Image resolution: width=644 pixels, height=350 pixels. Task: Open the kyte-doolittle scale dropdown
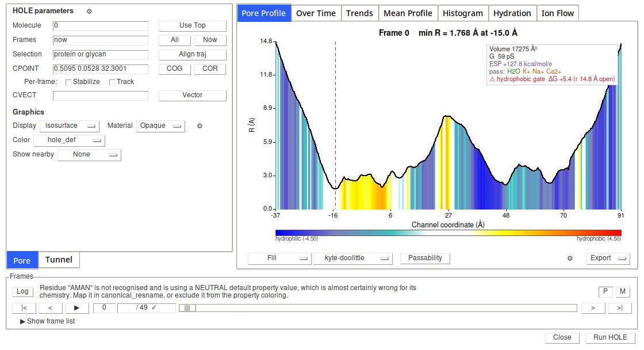(x=353, y=258)
